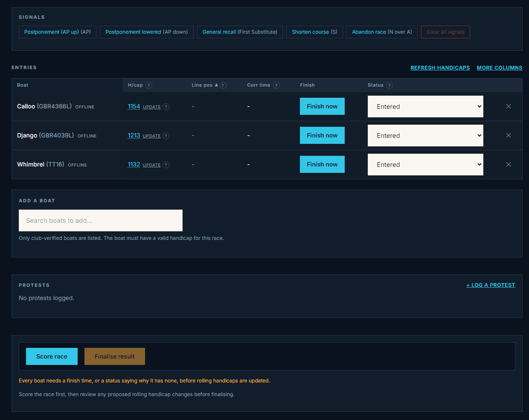Click the Django boat name

click(27, 135)
